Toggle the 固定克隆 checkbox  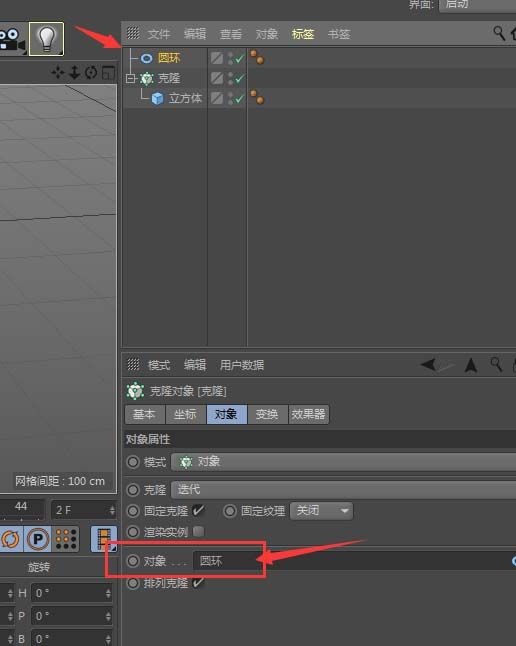(198, 511)
